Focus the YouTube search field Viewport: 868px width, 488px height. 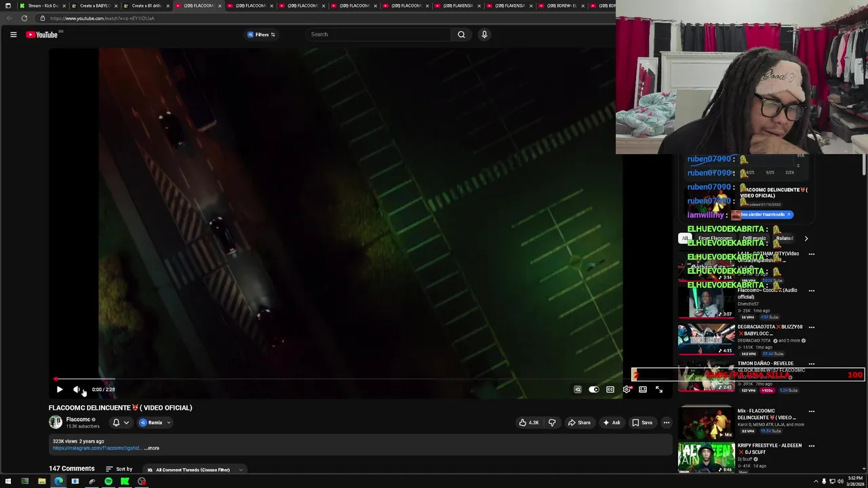378,35
